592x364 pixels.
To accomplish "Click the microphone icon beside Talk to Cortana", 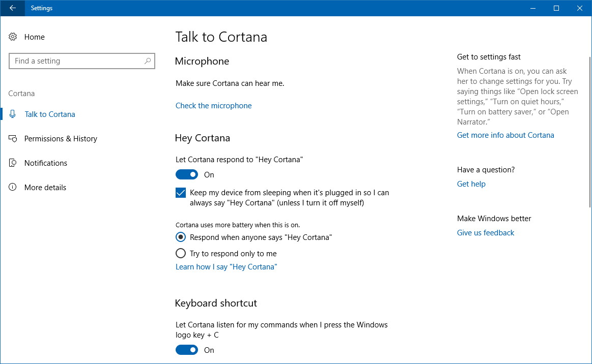I will coord(12,114).
